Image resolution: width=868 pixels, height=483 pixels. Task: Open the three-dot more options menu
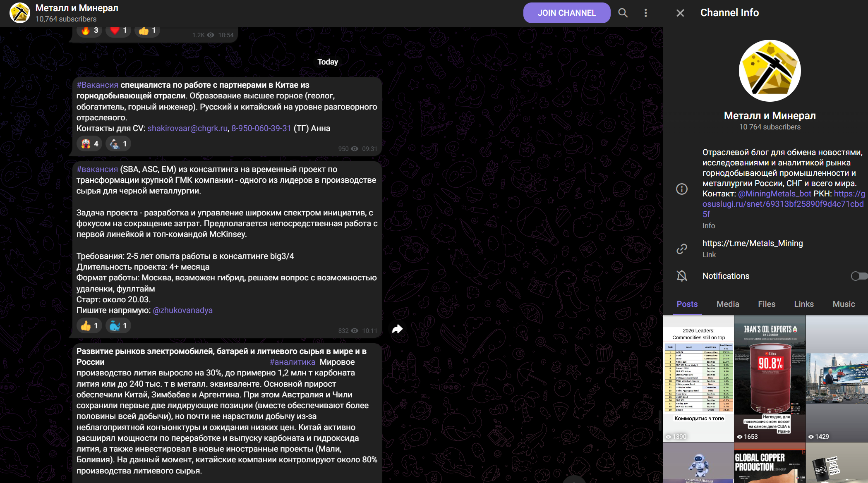tap(645, 13)
